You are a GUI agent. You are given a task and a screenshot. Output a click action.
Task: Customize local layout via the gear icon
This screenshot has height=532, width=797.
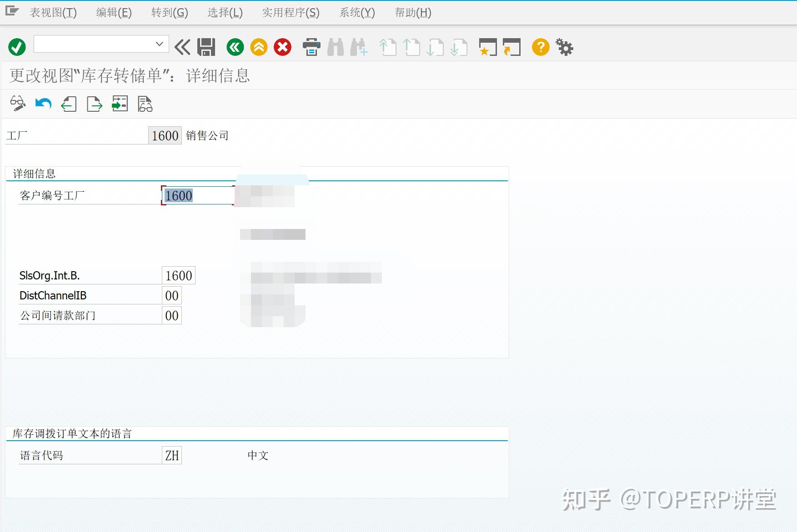[x=565, y=47]
